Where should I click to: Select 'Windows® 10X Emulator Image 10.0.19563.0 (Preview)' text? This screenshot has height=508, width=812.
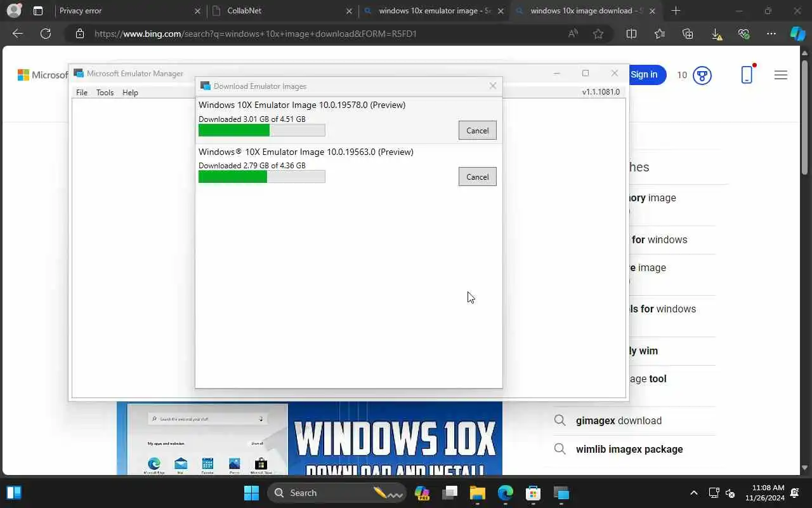306,152
